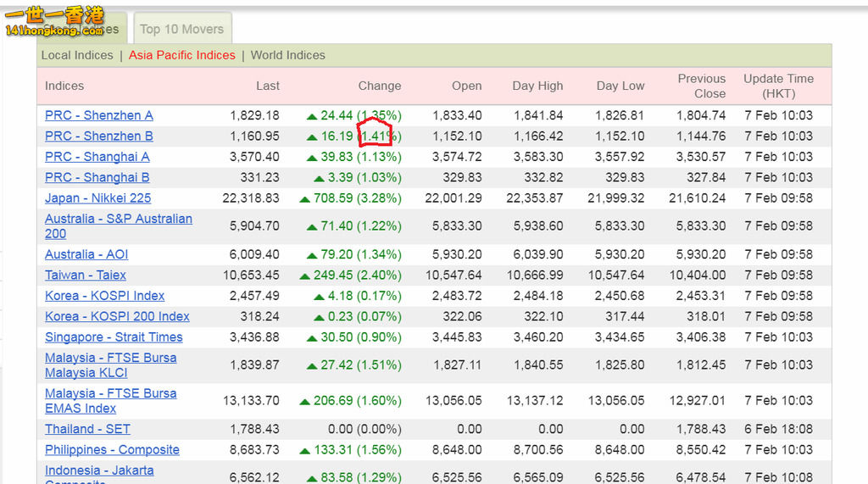This screenshot has height=484, width=868.
Task: Select Taiex change 249.45 (2.40%)
Action: (x=358, y=275)
